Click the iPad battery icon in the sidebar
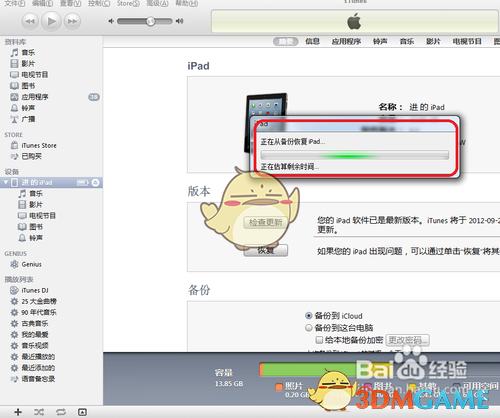The image size is (500, 418). (x=83, y=182)
